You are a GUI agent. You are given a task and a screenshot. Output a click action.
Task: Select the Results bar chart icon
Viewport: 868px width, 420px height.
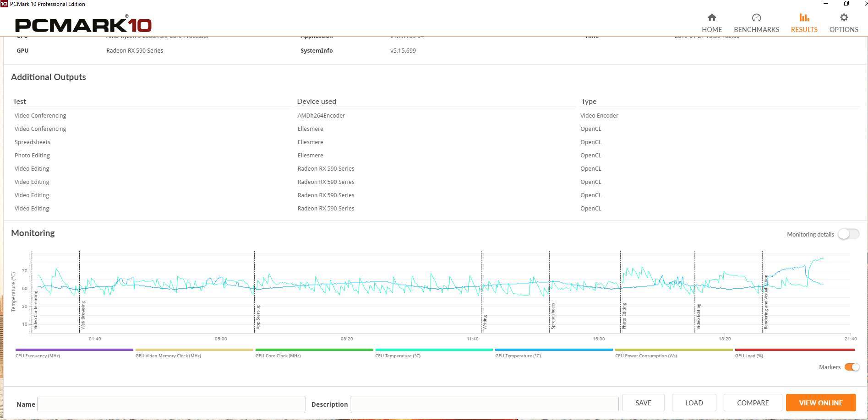click(x=804, y=18)
